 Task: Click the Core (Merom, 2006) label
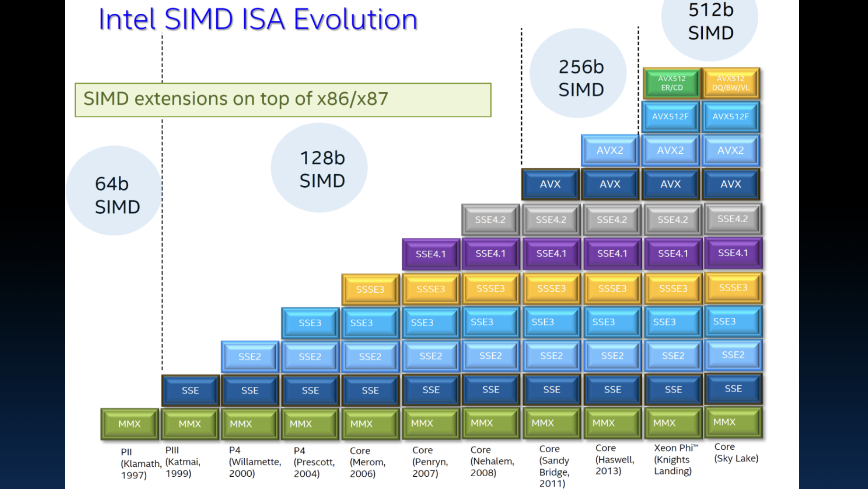(368, 462)
